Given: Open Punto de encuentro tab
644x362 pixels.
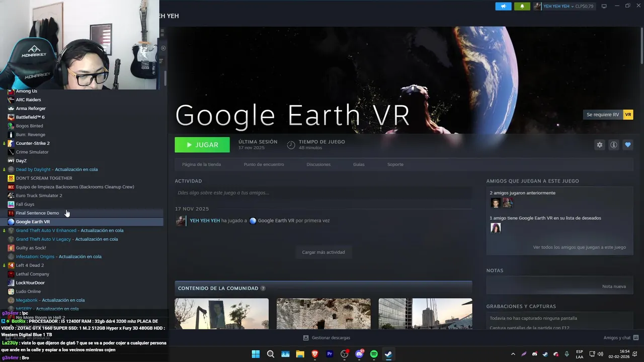Looking at the screenshot, I should pyautogui.click(x=264, y=164).
